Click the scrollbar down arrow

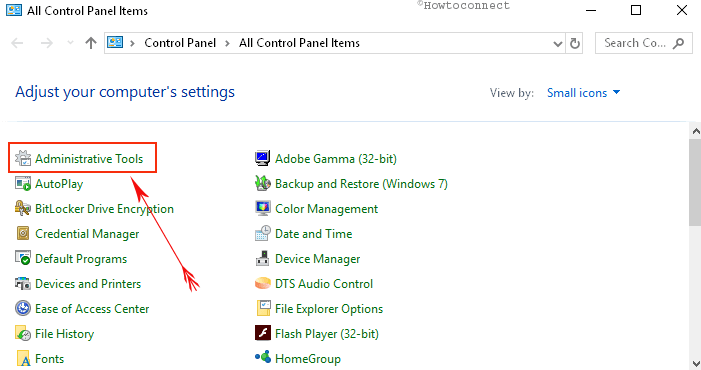tap(696, 363)
